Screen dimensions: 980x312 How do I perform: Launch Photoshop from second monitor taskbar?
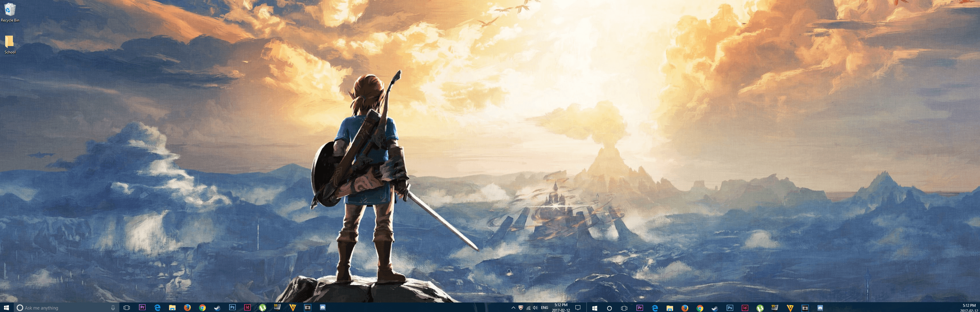[730, 307]
